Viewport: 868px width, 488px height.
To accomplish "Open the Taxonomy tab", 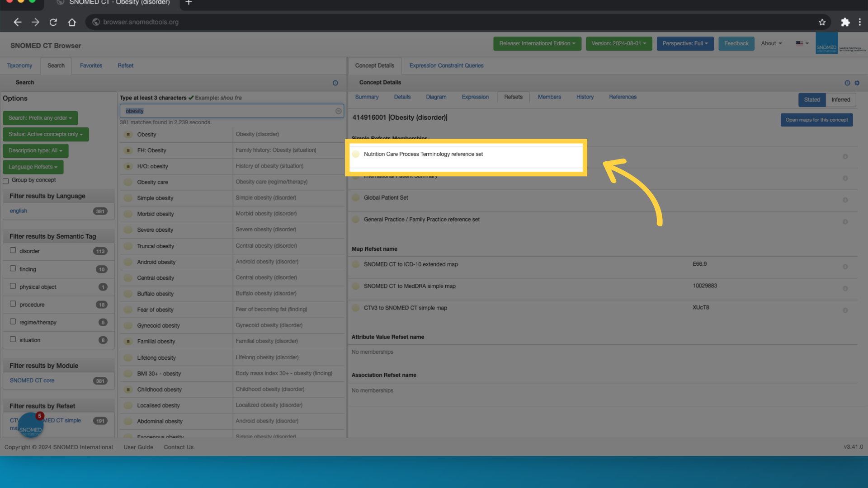I will tap(19, 66).
